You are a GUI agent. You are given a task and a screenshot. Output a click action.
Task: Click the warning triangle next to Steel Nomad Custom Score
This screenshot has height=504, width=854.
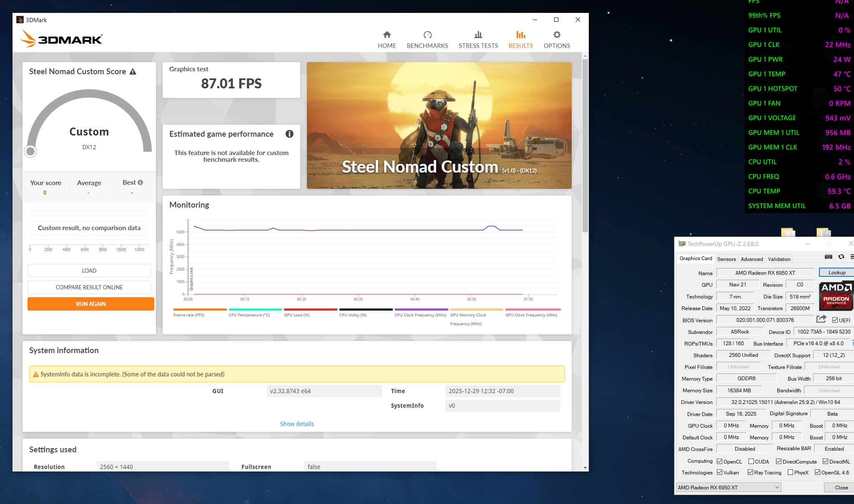(133, 72)
